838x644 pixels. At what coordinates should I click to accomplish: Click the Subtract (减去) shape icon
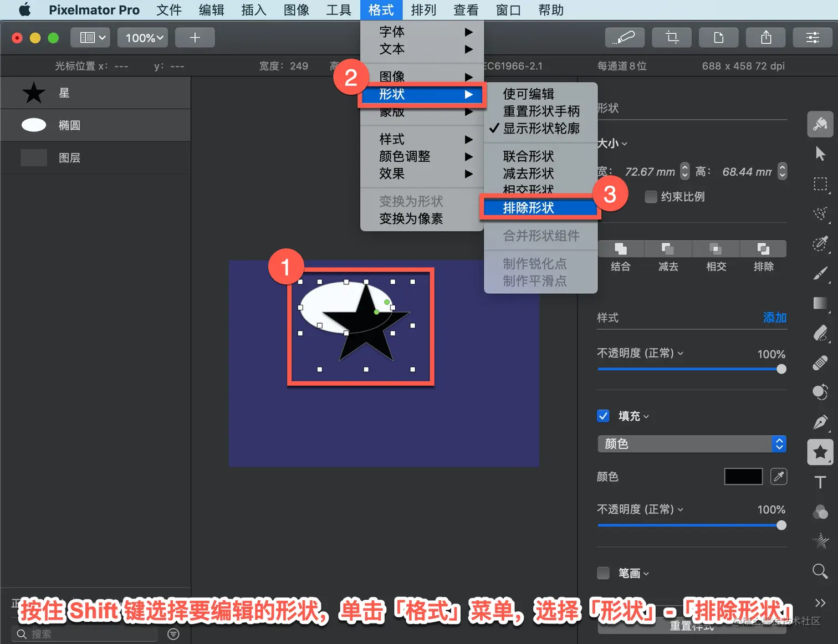point(668,249)
